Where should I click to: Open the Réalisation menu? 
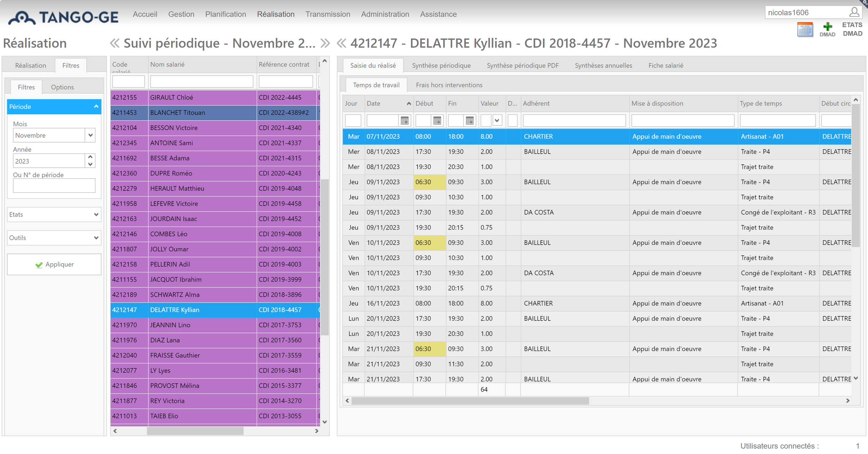pos(276,14)
